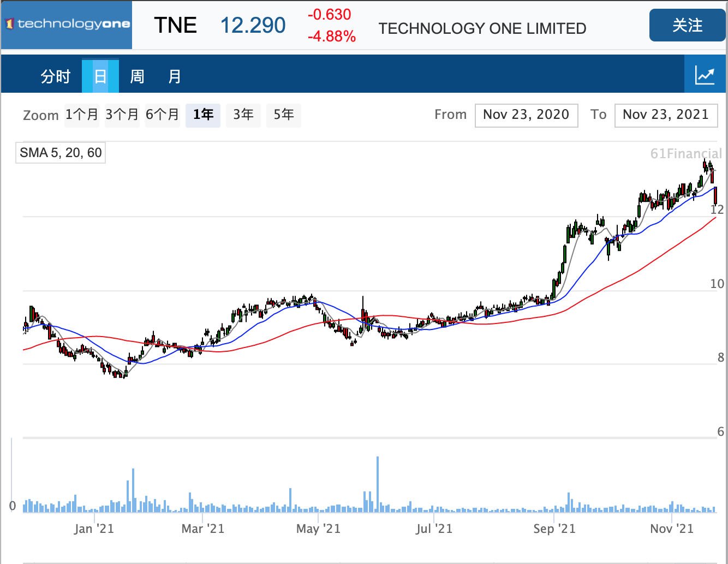Click the Nov '21 axis label
The height and width of the screenshot is (564, 728).
[672, 529]
